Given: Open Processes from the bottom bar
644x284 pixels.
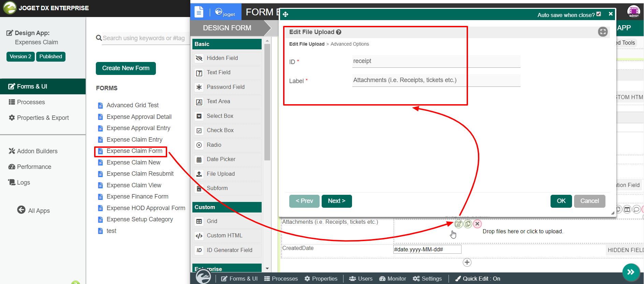Looking at the screenshot, I should [281, 279].
